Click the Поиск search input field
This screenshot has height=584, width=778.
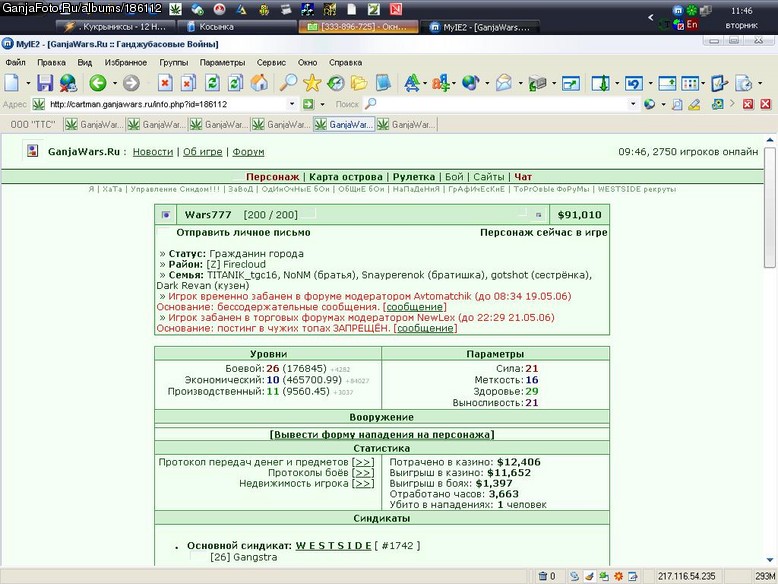pyautogui.click(x=501, y=104)
